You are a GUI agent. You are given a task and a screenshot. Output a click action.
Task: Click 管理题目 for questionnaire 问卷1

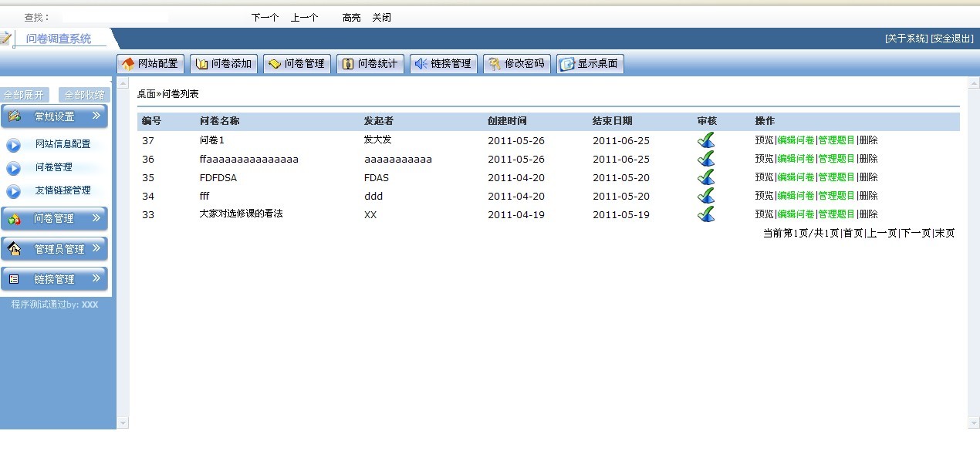[836, 140]
